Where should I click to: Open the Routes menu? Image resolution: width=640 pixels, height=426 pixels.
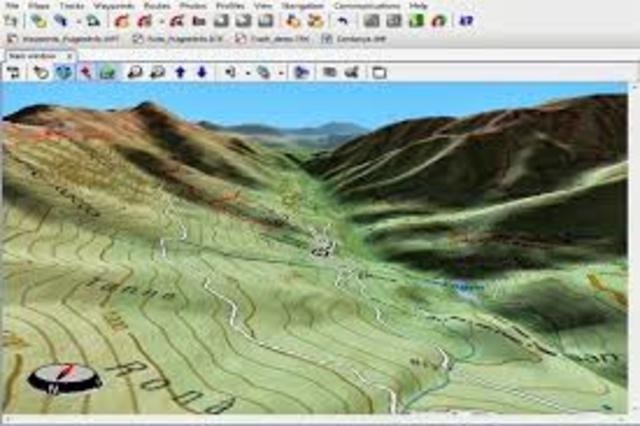coord(157,5)
